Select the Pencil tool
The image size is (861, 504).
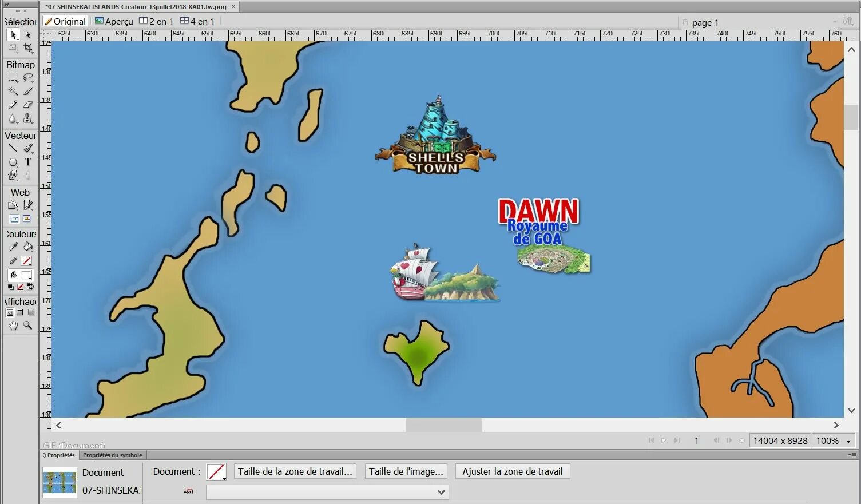(x=13, y=105)
